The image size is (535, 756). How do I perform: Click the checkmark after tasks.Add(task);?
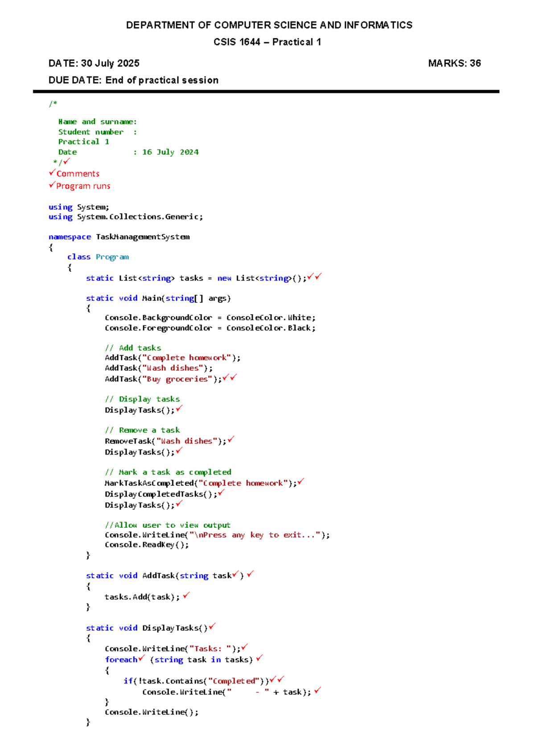pyautogui.click(x=186, y=596)
